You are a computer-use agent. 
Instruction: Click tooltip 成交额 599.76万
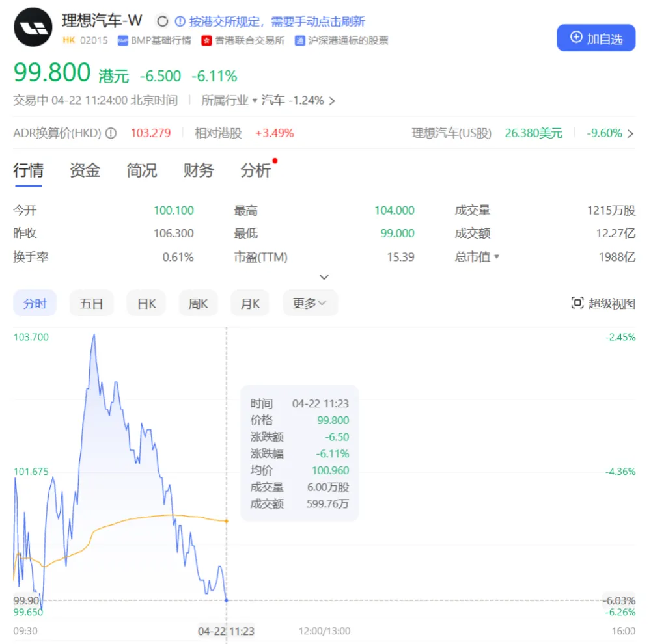(327, 503)
